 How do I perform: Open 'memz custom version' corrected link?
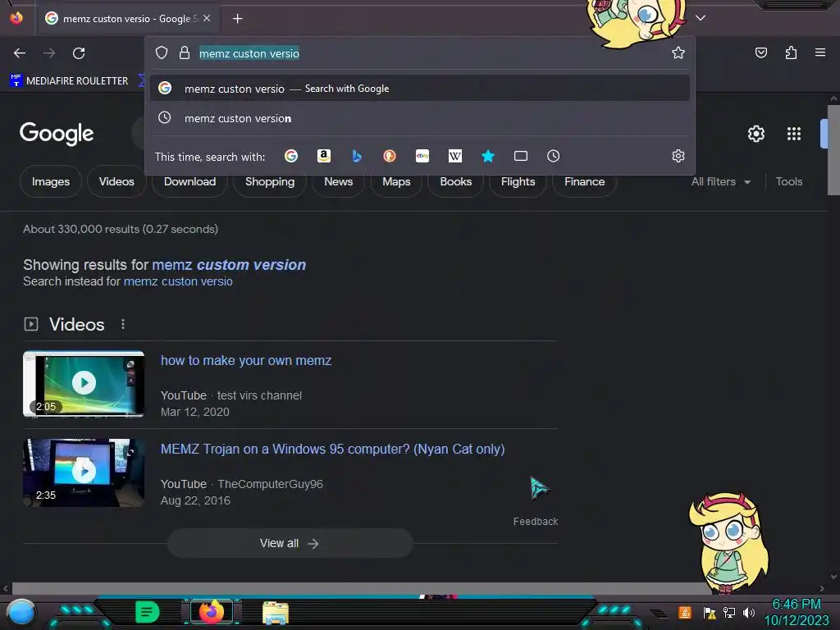pyautogui.click(x=229, y=265)
